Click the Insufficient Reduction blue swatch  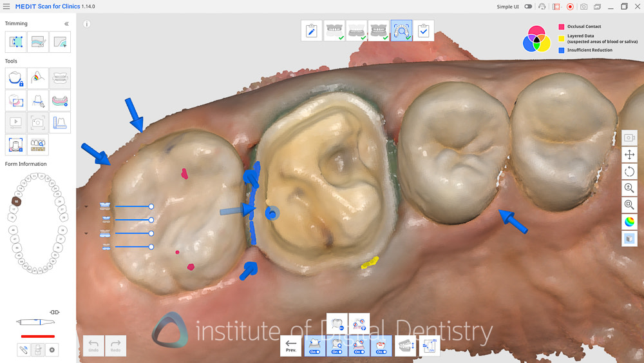click(x=562, y=50)
